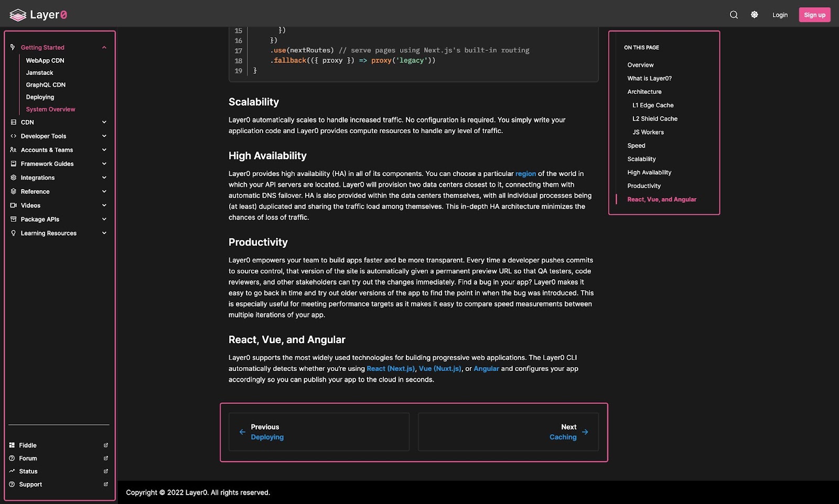
Task: Go to Next page Caching
Action: click(508, 432)
